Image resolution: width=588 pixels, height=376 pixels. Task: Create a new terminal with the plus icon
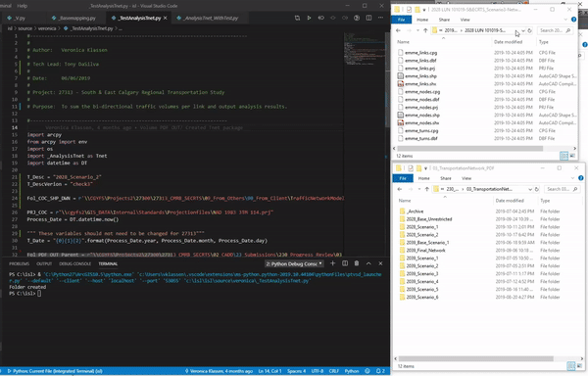coord(332,263)
